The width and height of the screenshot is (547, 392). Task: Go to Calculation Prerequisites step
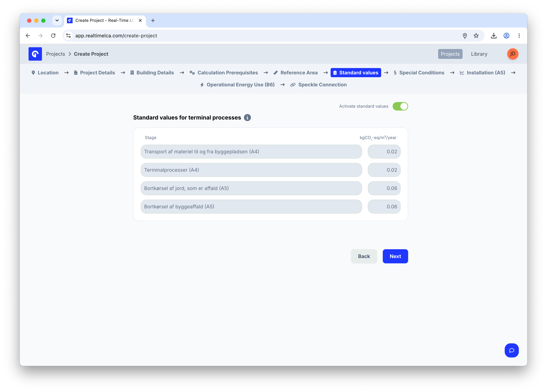(224, 73)
